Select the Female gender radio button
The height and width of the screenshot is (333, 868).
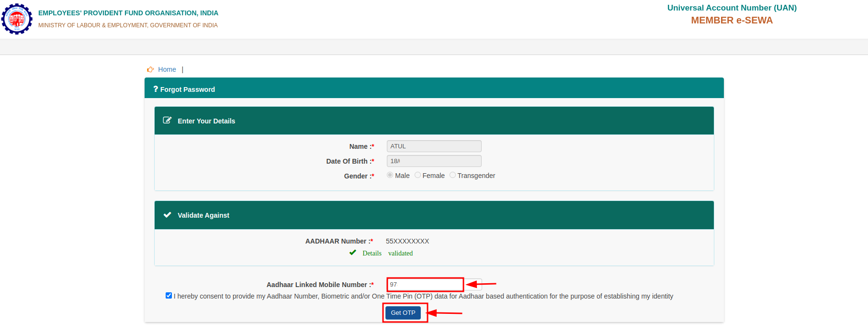pos(417,175)
